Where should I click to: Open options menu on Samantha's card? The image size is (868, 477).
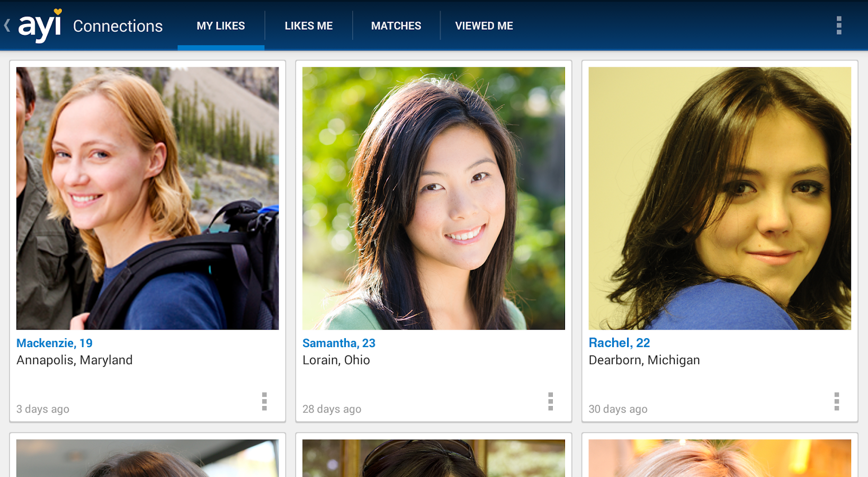(551, 402)
